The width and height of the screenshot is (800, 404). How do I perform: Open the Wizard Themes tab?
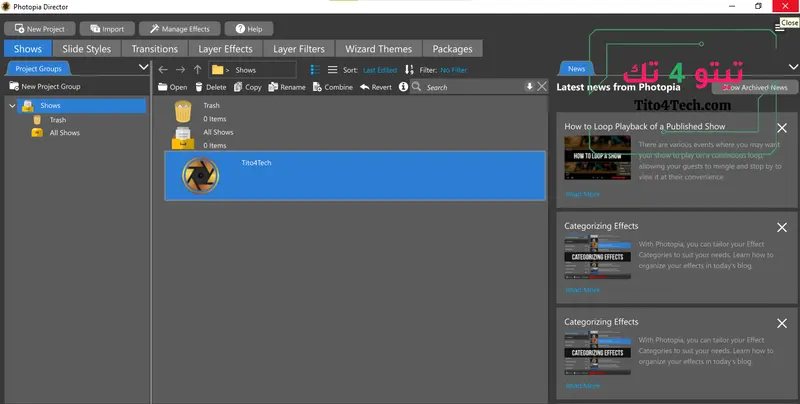(x=378, y=49)
